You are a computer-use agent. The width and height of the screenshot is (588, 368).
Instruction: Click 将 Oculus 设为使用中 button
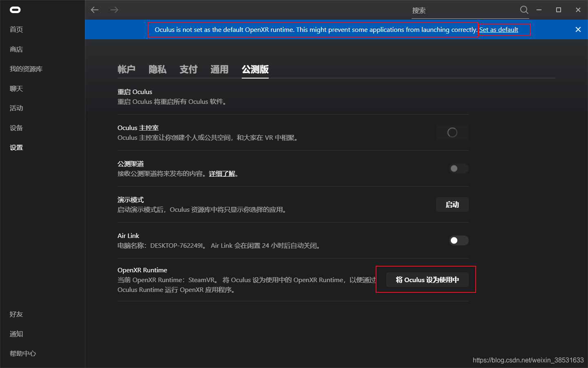tap(428, 280)
